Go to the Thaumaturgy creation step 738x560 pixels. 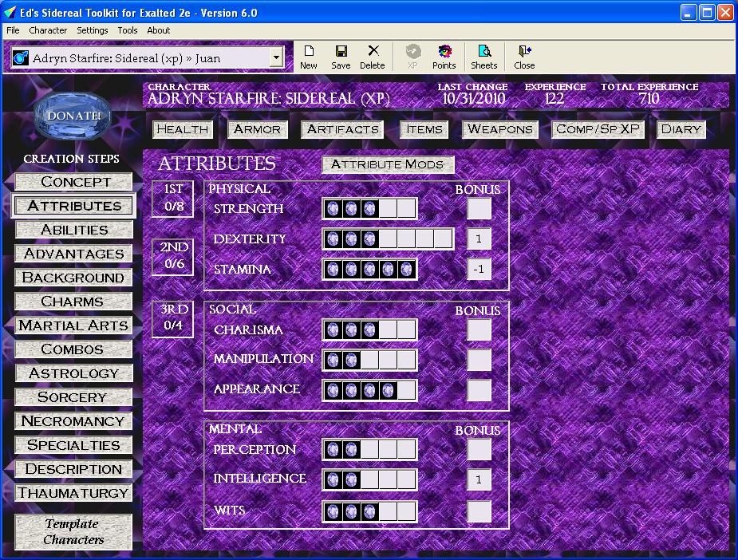[73, 493]
